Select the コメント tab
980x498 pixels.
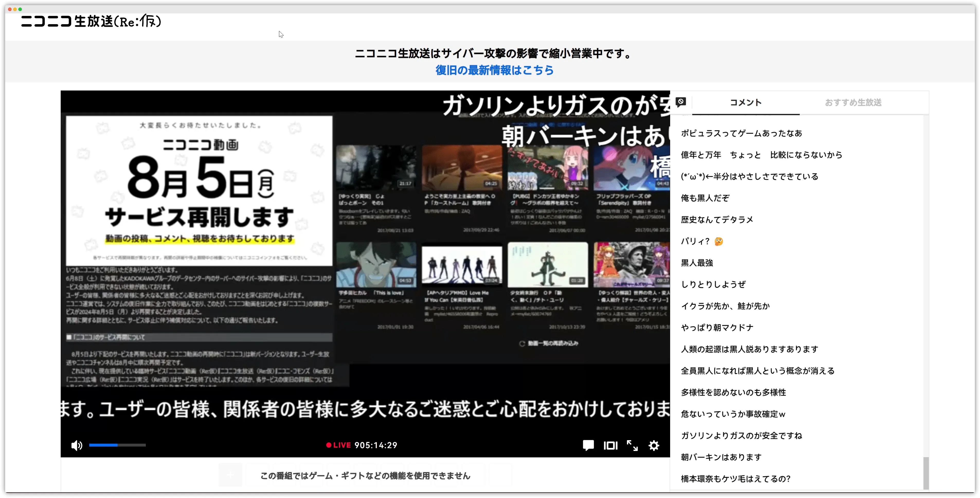(x=746, y=102)
